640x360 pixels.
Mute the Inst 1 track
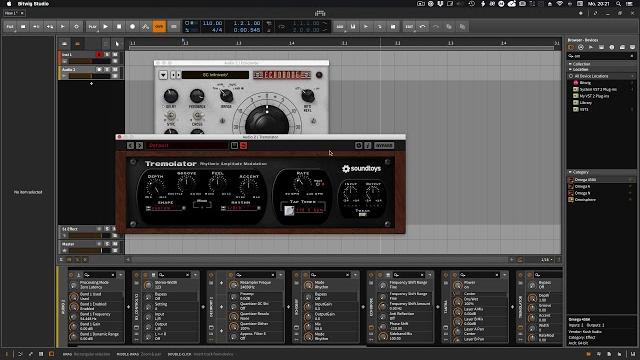point(115,54)
